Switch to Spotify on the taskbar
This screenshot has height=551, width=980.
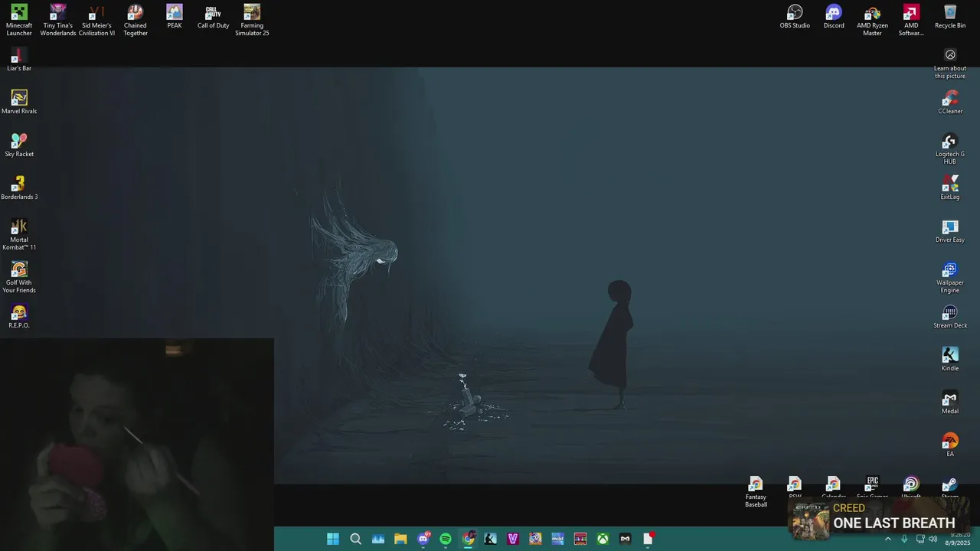pyautogui.click(x=446, y=539)
